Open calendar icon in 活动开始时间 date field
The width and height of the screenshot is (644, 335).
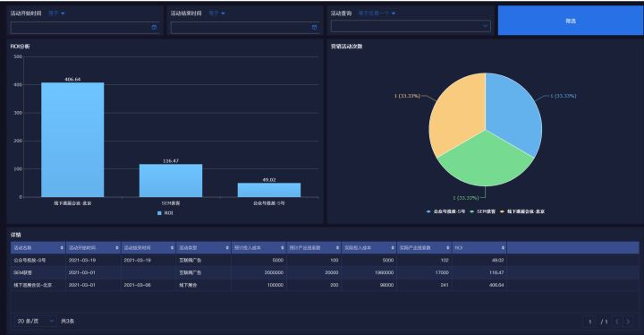click(155, 27)
